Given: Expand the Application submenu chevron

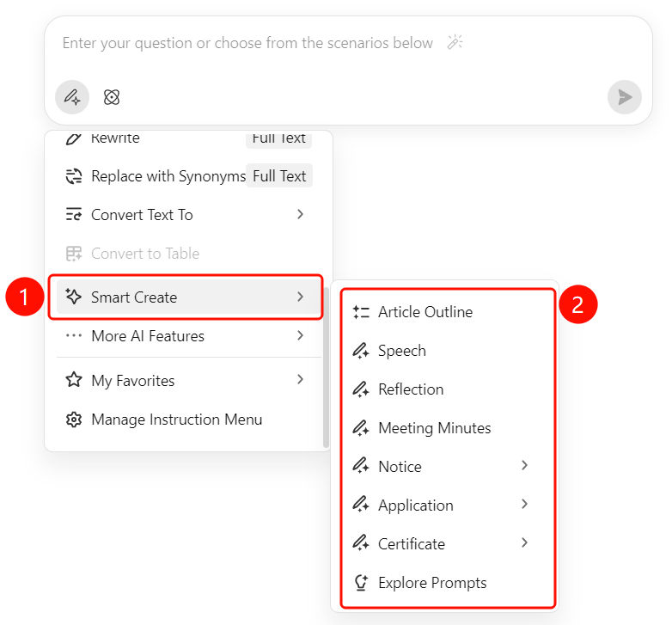Looking at the screenshot, I should pos(524,504).
